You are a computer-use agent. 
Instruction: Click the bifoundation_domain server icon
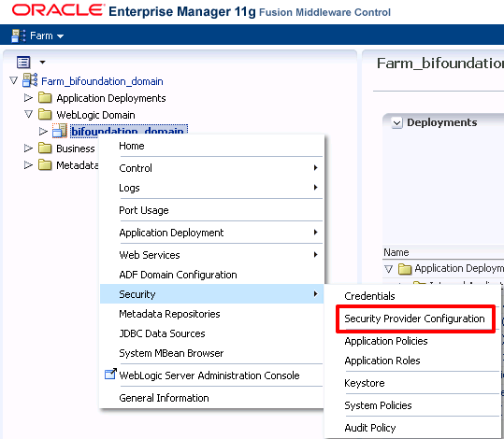click(60, 131)
